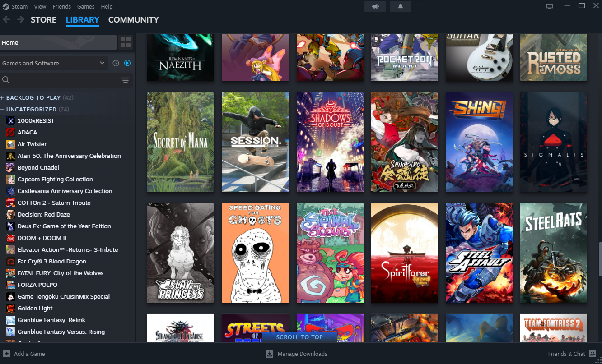Select the Shikhondo cover art
This screenshot has height=364, width=602.
(x=405, y=142)
